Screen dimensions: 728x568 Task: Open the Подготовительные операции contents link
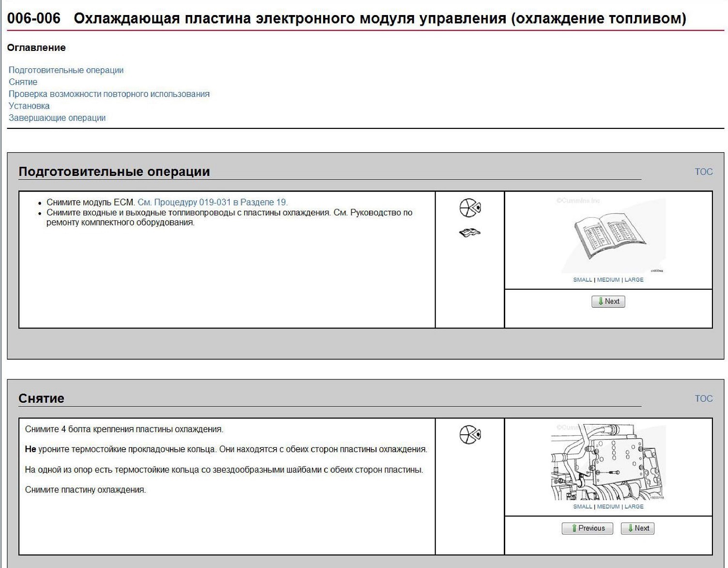66,70
